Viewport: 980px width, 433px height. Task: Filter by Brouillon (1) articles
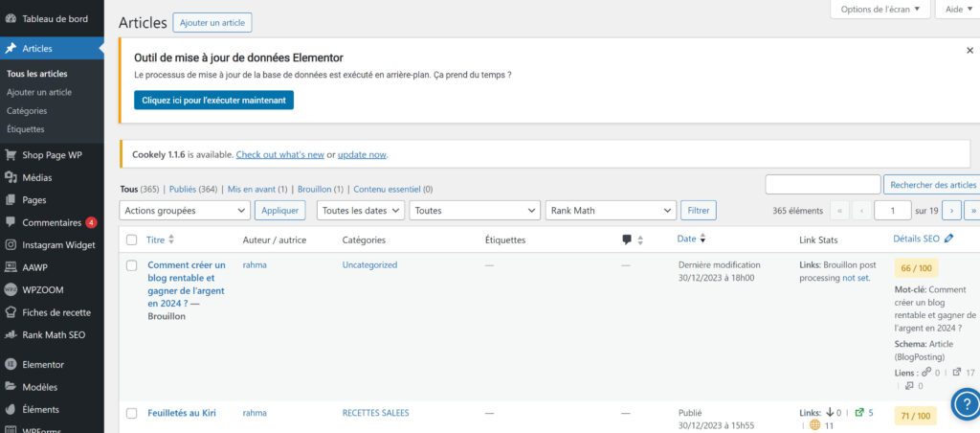pos(321,189)
